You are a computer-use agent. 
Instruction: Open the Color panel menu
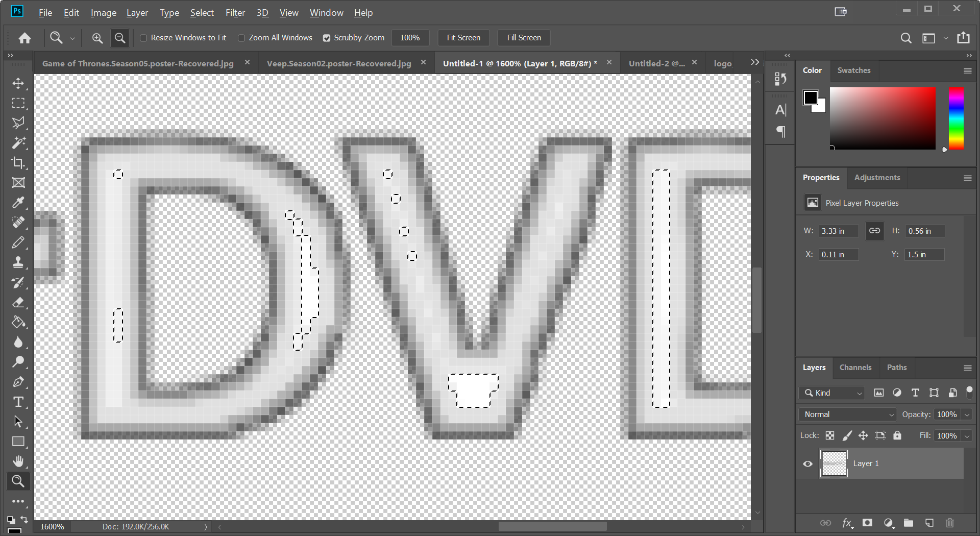click(x=967, y=70)
